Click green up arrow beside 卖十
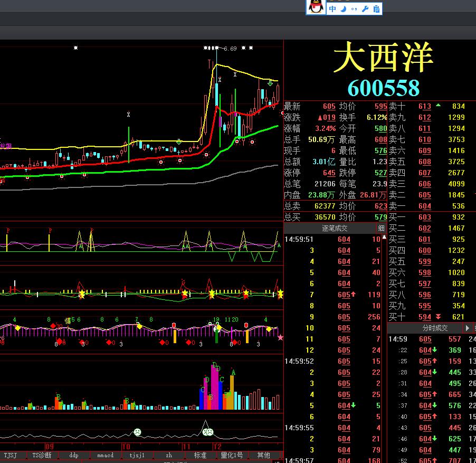Screen dimensions: 476x463 click(x=438, y=106)
